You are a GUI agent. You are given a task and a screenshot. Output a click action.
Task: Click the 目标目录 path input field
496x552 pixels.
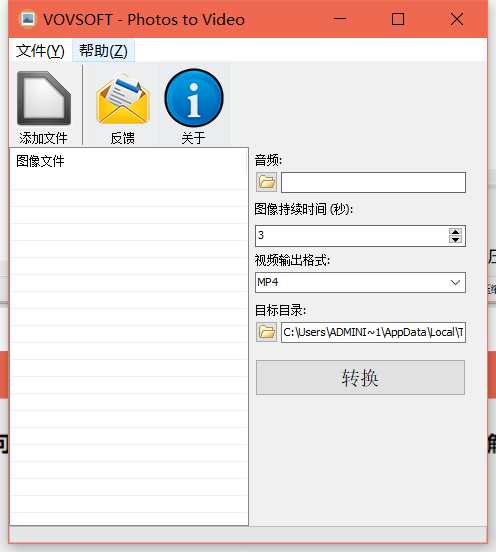coord(373,332)
